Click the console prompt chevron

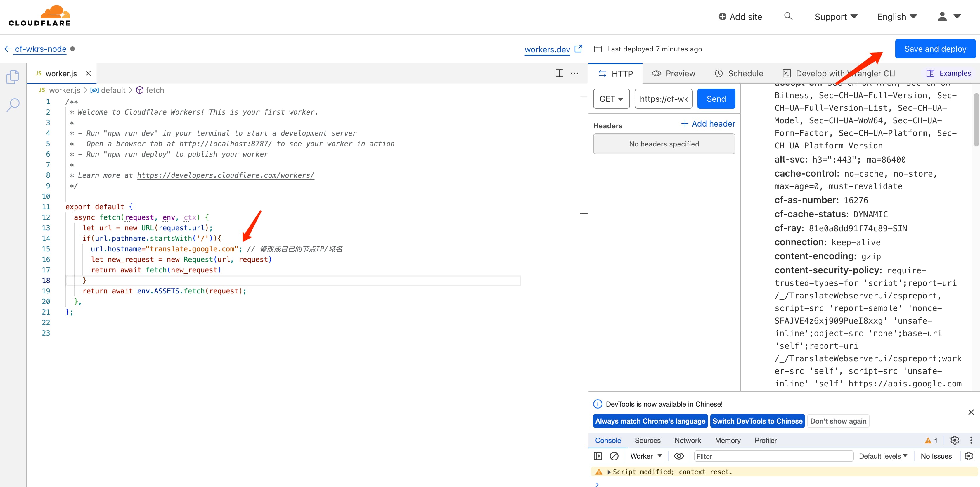(x=597, y=484)
